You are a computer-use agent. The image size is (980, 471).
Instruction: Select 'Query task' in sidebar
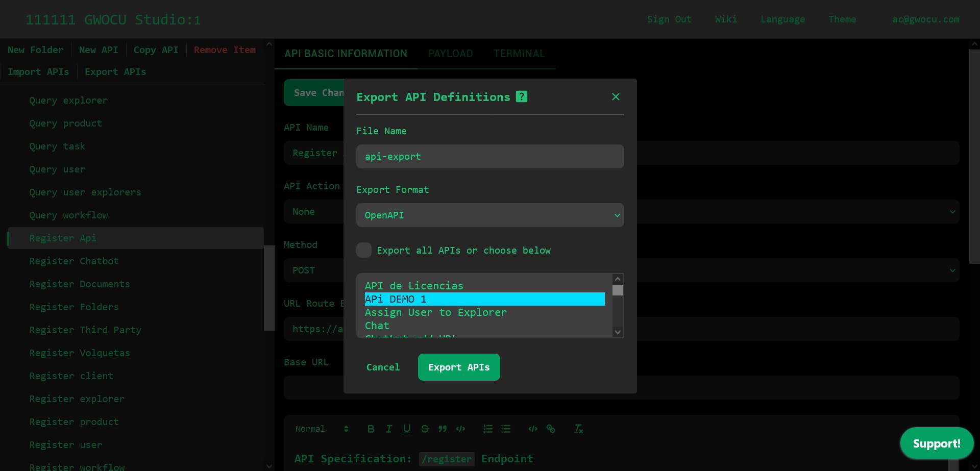57,146
